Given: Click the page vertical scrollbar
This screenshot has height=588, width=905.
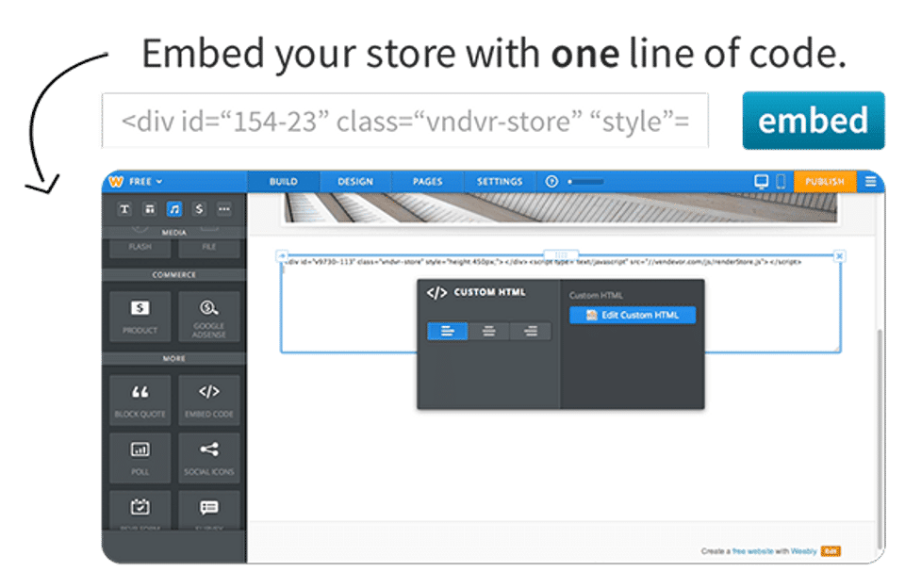Looking at the screenshot, I should [x=880, y=438].
